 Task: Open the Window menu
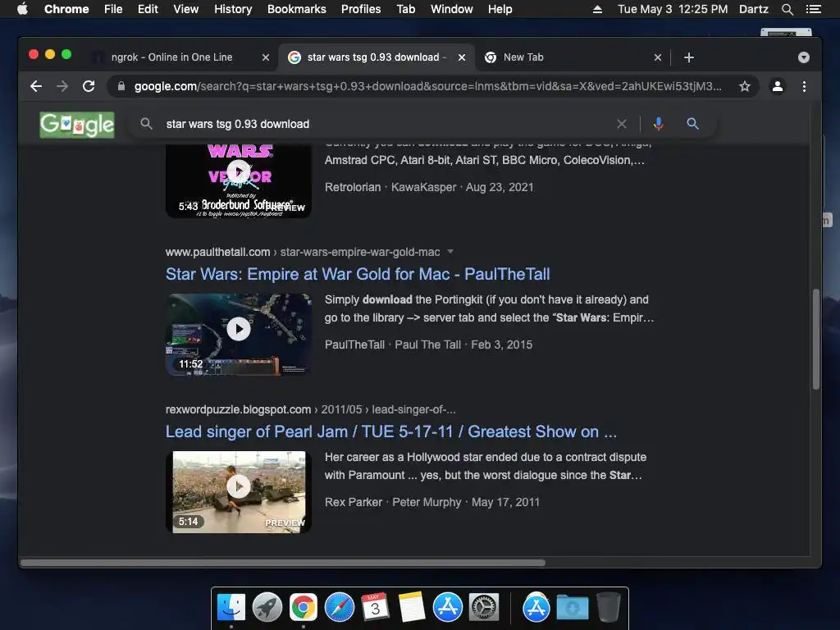coord(452,9)
